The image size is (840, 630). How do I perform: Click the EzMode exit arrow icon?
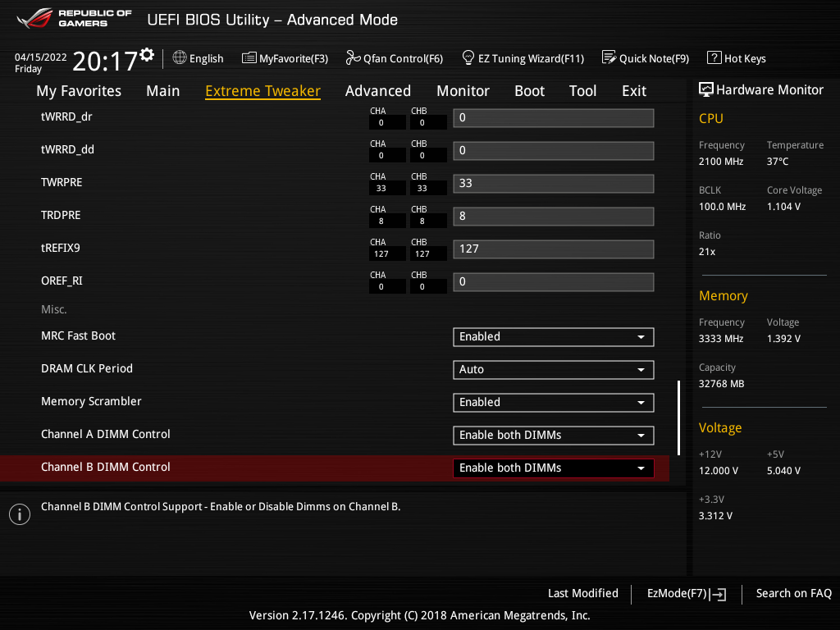tap(718, 594)
